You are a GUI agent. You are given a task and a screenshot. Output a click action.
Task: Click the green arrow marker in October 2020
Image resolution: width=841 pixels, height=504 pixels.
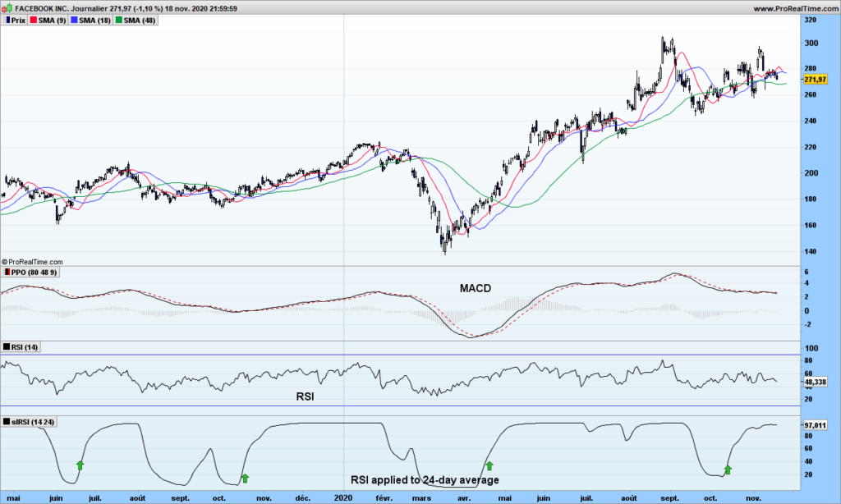(728, 470)
